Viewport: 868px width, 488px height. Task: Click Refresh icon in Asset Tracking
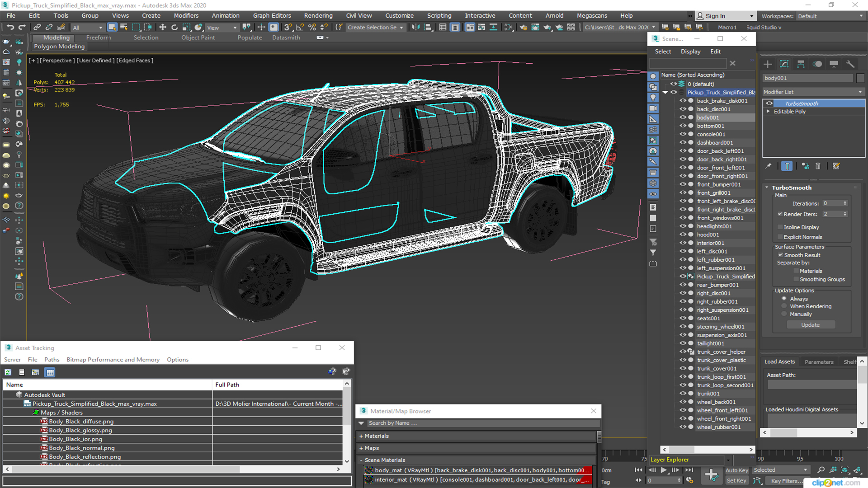pos(8,372)
